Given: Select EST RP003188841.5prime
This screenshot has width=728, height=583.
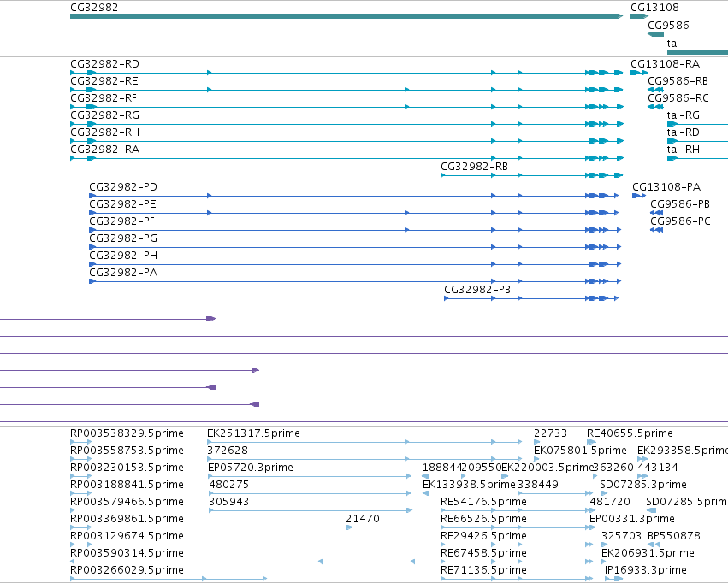Looking at the screenshot, I should (x=80, y=493).
